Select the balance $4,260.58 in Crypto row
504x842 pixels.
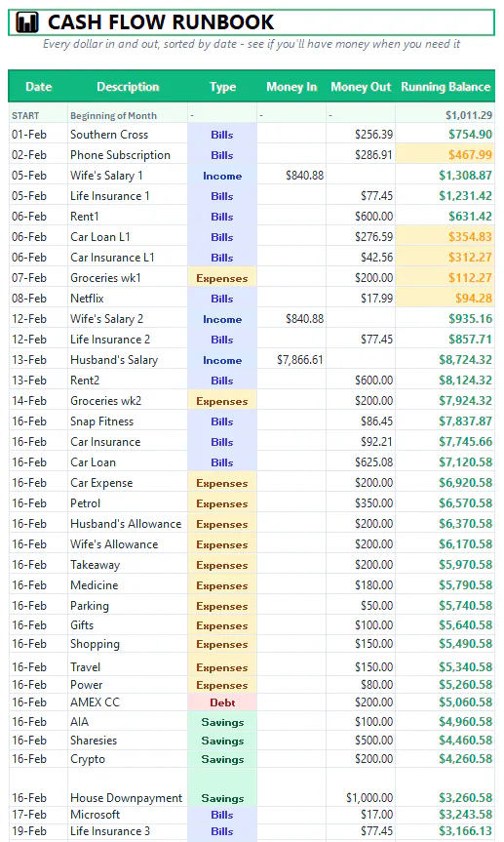pos(445,759)
